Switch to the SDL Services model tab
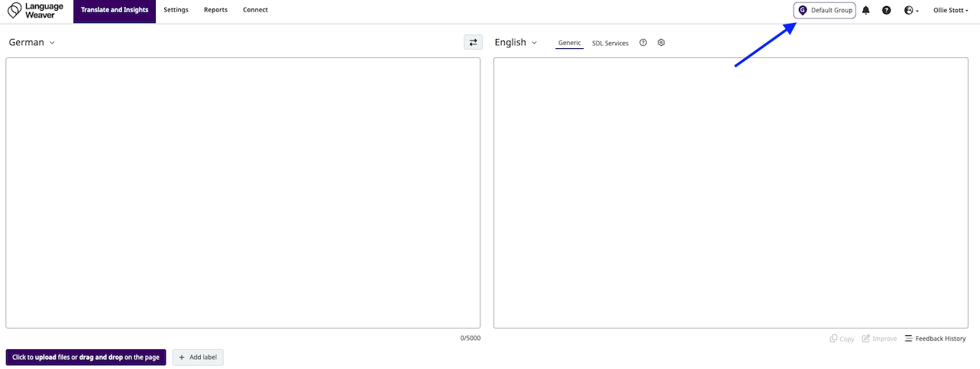Image resolution: width=980 pixels, height=369 pixels. click(x=610, y=44)
